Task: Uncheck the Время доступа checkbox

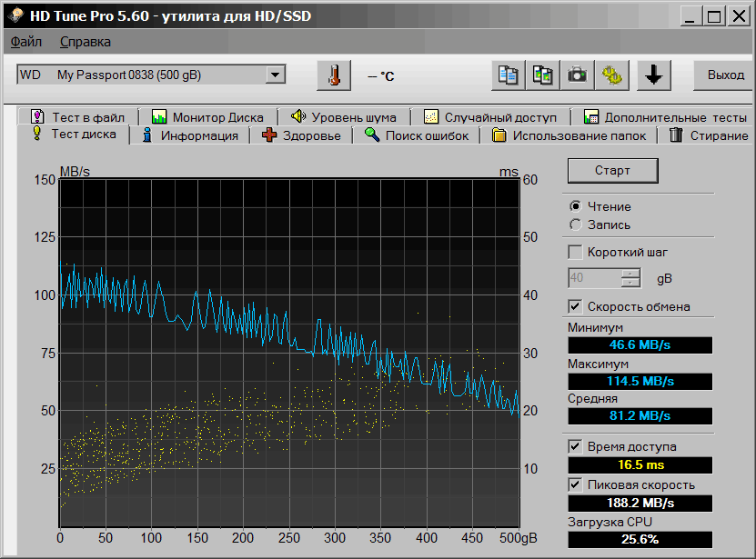Action: point(575,446)
